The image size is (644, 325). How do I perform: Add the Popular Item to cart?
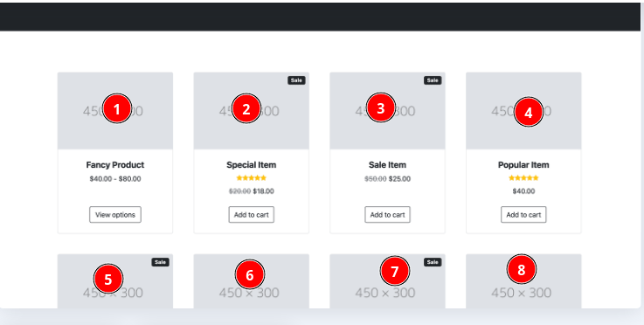pos(523,214)
